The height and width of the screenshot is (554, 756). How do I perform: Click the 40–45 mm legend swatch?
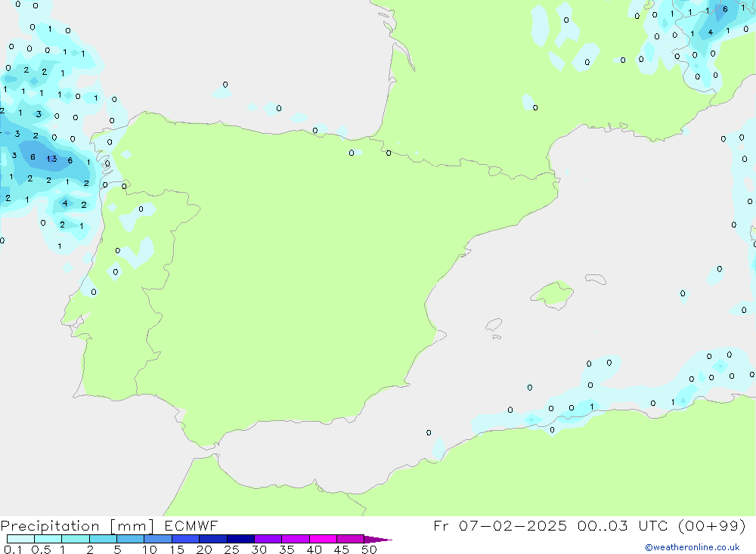pos(323,539)
